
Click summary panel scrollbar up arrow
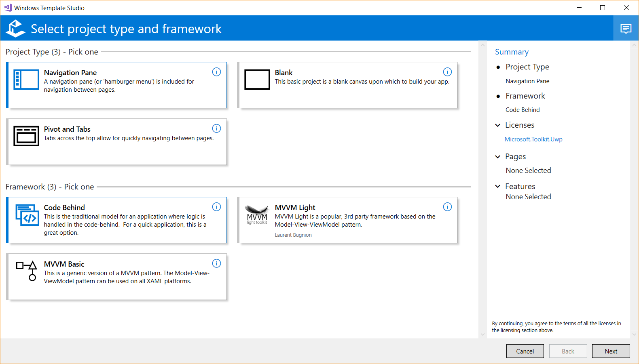pyautogui.click(x=634, y=45)
